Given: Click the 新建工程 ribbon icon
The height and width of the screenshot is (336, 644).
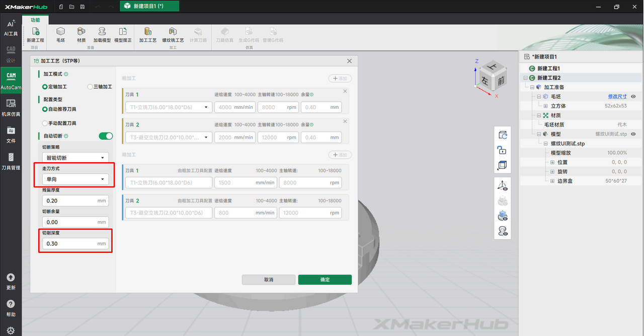Looking at the screenshot, I should coord(35,34).
